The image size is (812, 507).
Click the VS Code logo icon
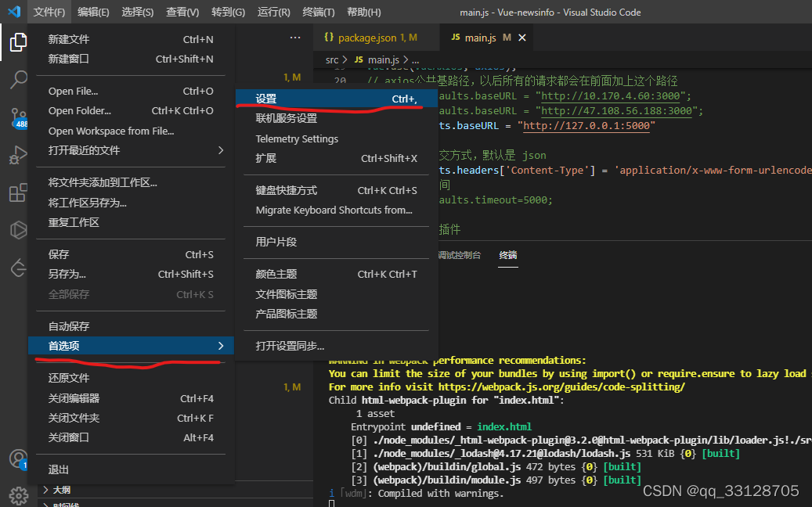tap(14, 12)
